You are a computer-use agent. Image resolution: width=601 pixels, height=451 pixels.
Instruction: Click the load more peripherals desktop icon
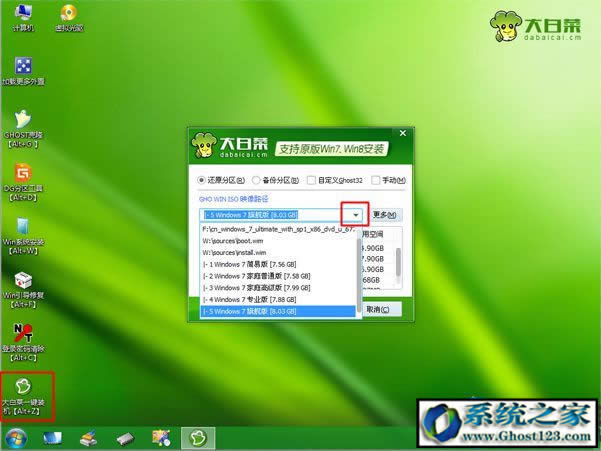(23, 71)
